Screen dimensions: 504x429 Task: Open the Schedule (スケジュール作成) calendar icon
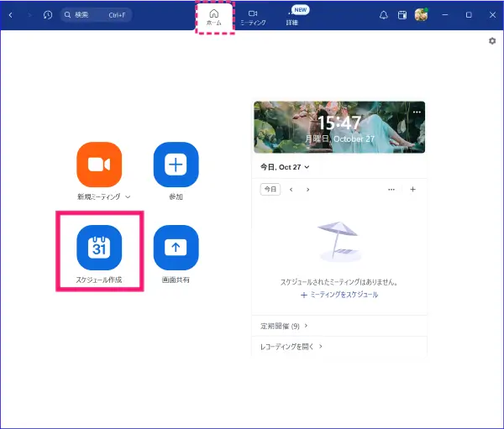(99, 248)
